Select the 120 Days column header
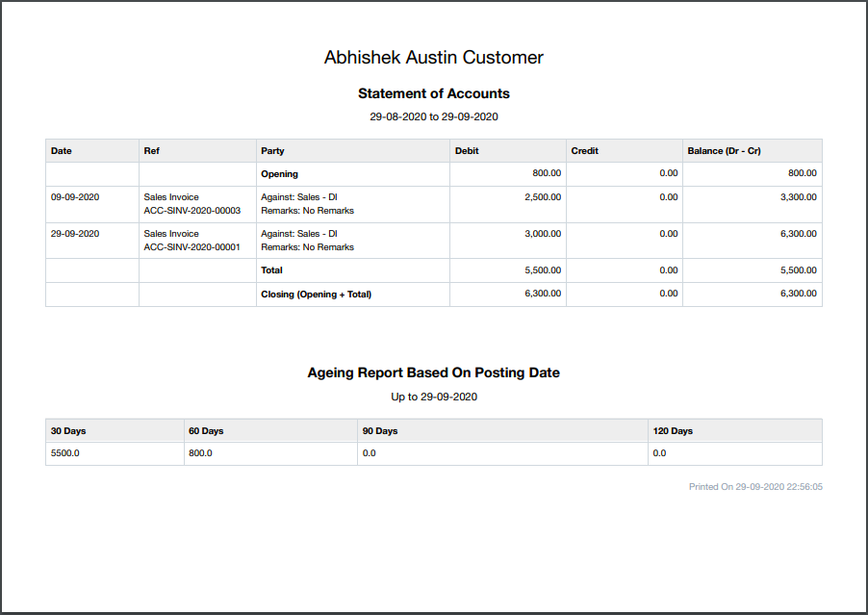 pyautogui.click(x=673, y=431)
